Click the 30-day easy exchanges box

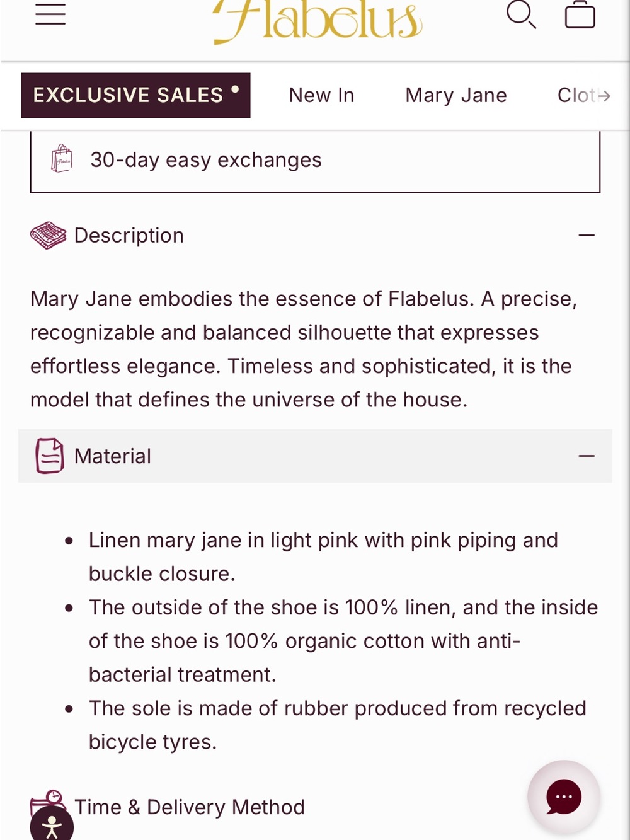point(315,161)
